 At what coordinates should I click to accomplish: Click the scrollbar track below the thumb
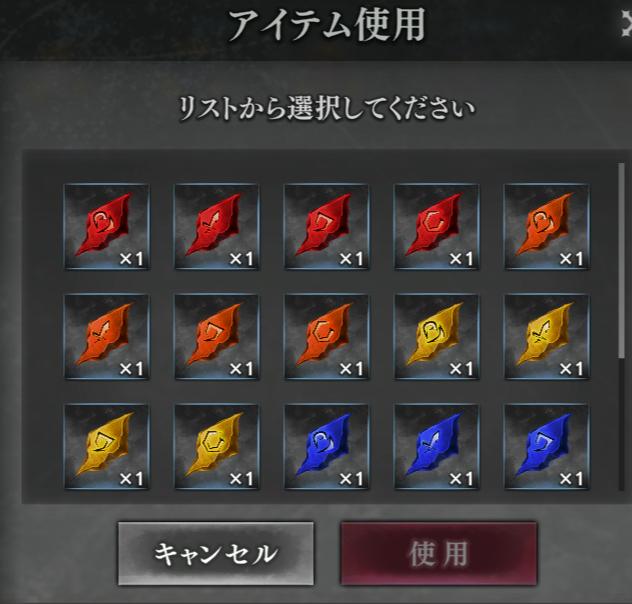[621, 423]
